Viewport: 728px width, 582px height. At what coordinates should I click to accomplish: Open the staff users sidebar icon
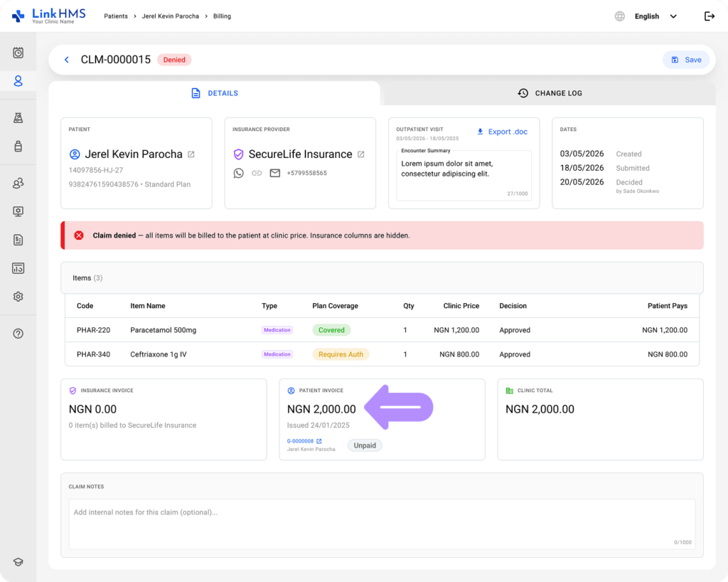pos(18,183)
